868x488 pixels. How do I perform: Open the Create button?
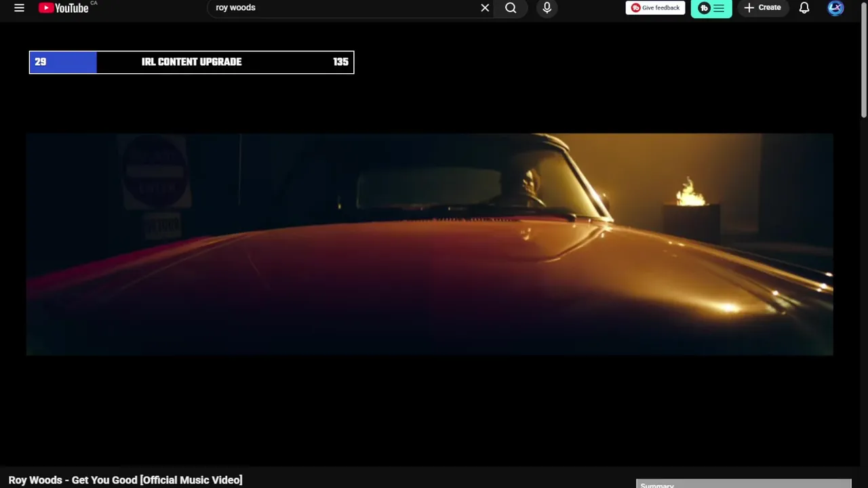pos(762,8)
